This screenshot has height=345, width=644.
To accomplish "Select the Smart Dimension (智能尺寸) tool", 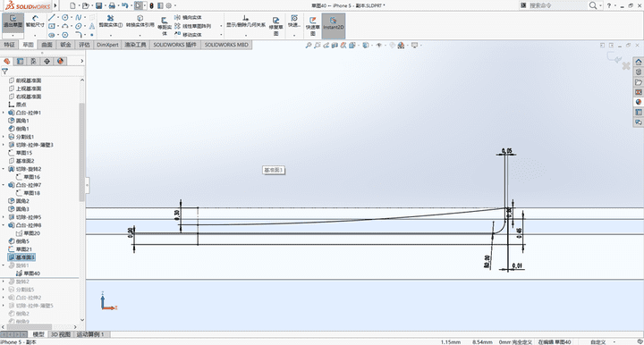I will [35, 21].
